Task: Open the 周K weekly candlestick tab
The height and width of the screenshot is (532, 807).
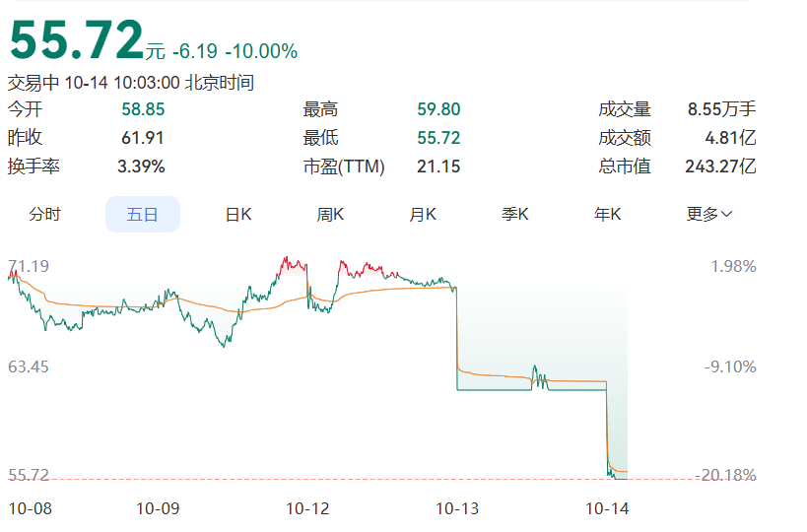Action: (x=330, y=214)
